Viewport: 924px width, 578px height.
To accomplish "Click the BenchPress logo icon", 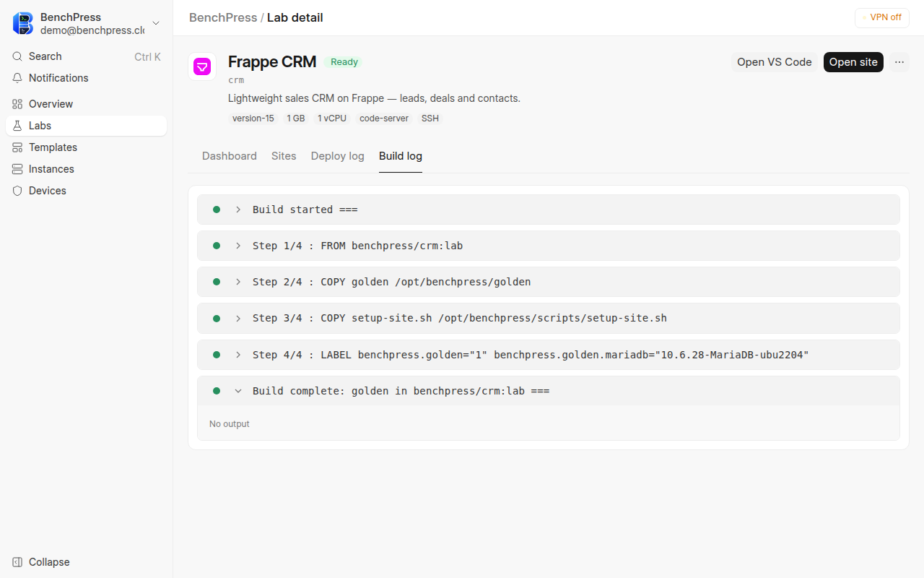I will click(x=23, y=23).
